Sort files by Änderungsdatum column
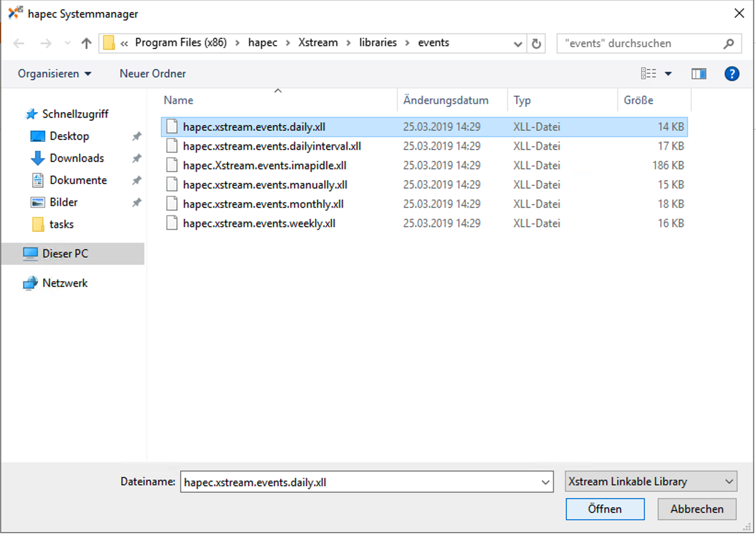 click(446, 100)
